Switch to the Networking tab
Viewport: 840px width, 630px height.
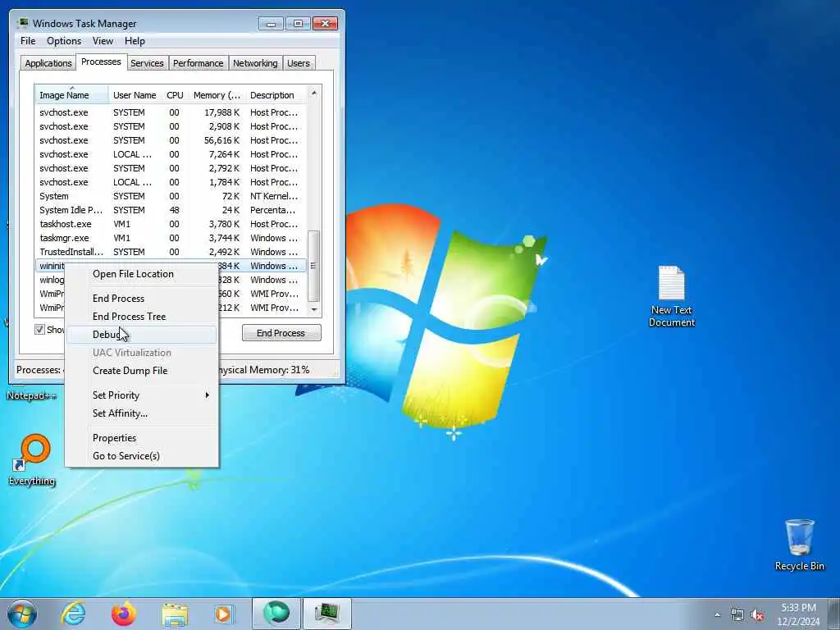(255, 63)
